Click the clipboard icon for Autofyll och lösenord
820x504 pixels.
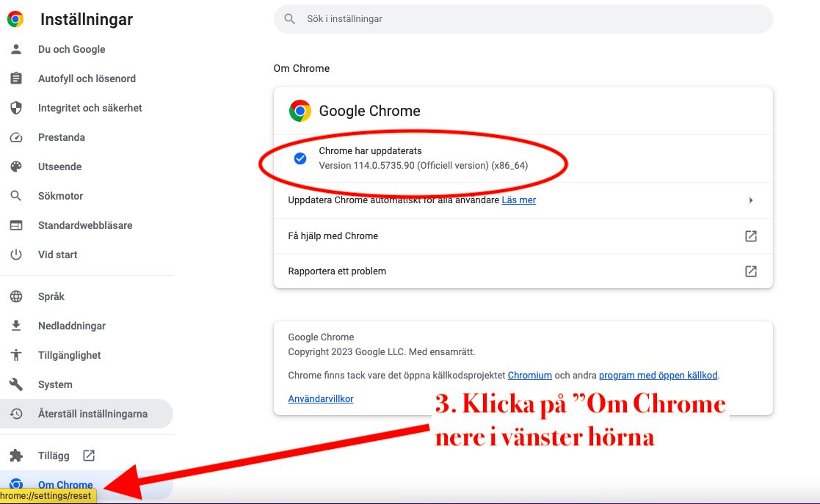click(16, 78)
